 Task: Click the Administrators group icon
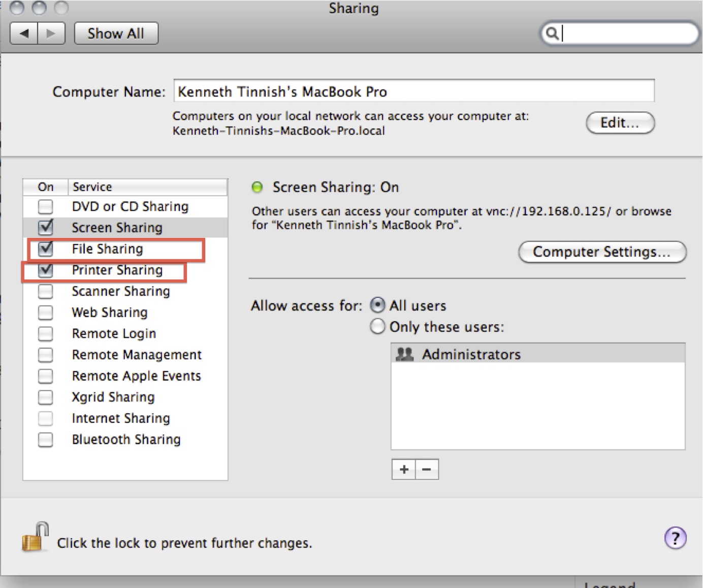[x=405, y=354]
